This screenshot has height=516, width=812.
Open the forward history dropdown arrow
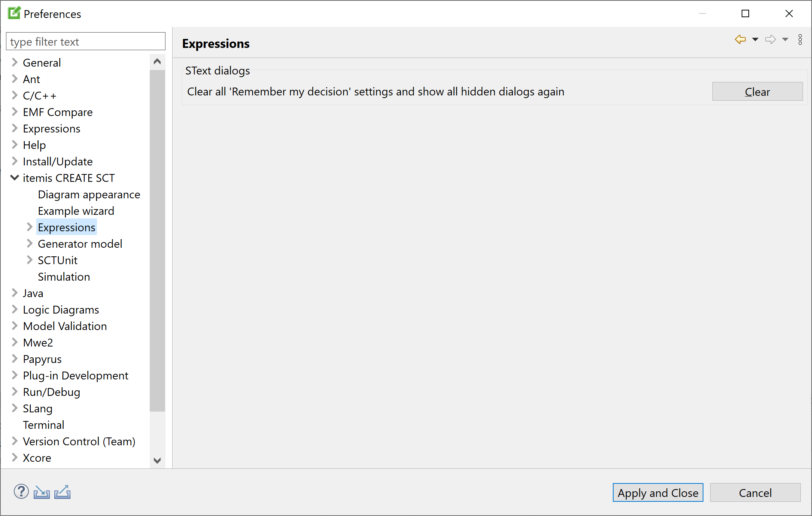[785, 39]
